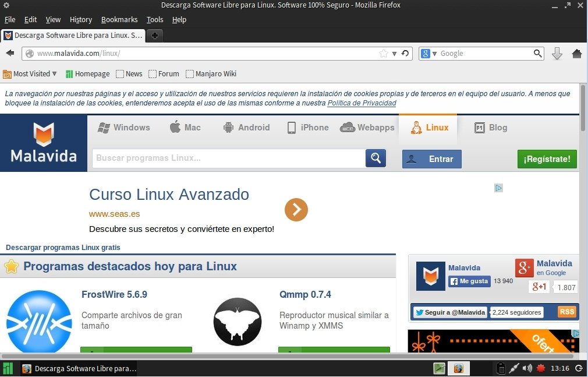Reload the page with the refresh icon
This screenshot has width=588, height=377.
pyautogui.click(x=405, y=54)
